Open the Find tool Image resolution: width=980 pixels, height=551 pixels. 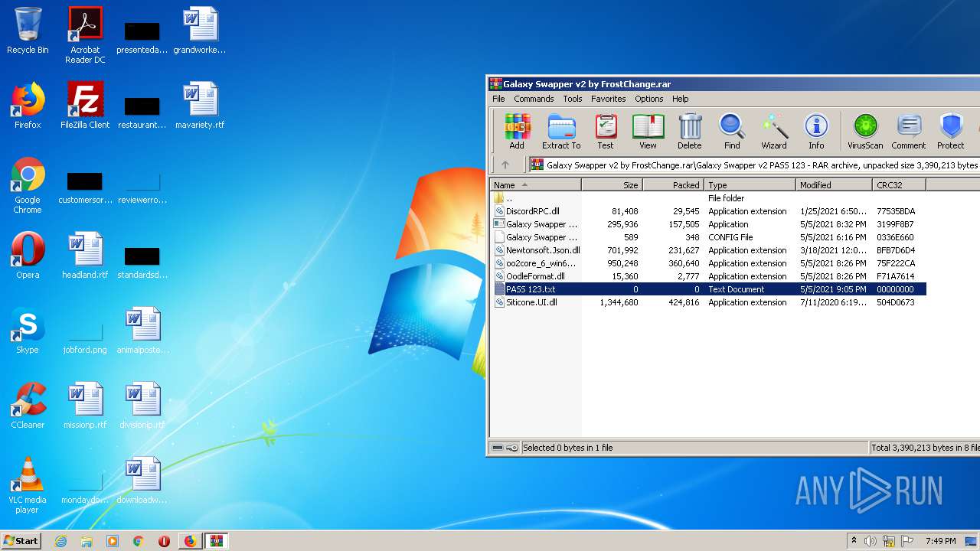pos(732,131)
